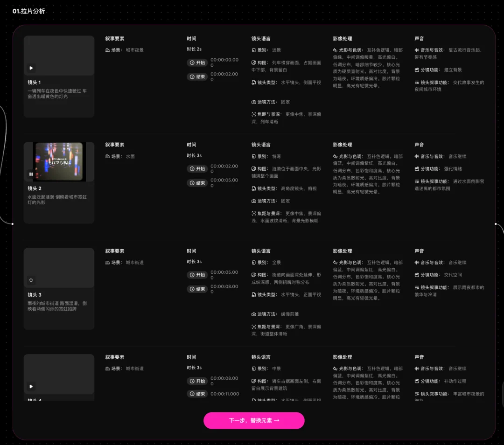Viewport: 504px width, 445px height.
Task: Click the 构图 icon in 镜头 2 row
Action: 253,169
